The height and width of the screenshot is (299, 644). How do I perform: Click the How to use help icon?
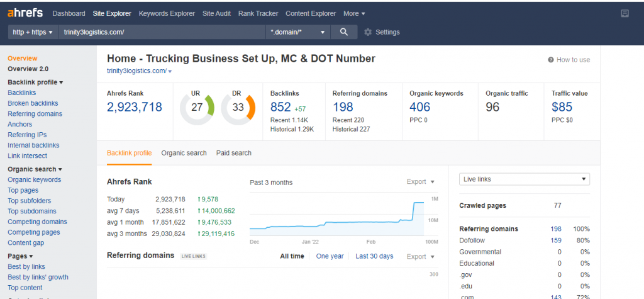click(x=551, y=60)
